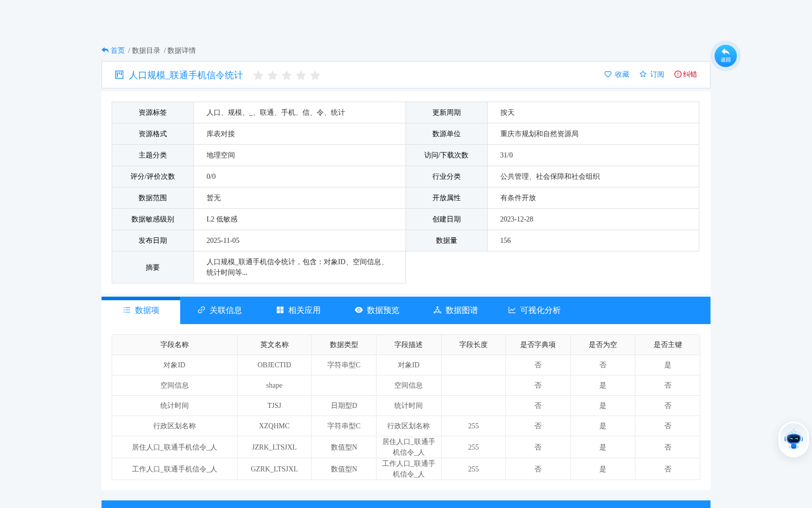
Task: Click the L2 低敏感 value
Action: point(222,219)
